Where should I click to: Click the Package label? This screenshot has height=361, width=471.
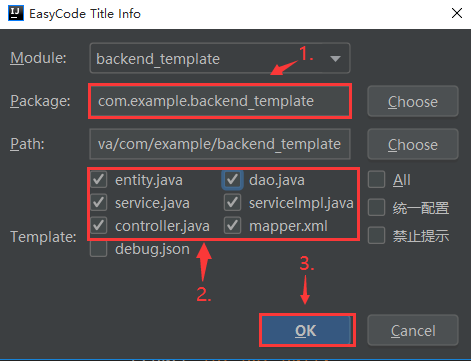pyautogui.click(x=40, y=101)
